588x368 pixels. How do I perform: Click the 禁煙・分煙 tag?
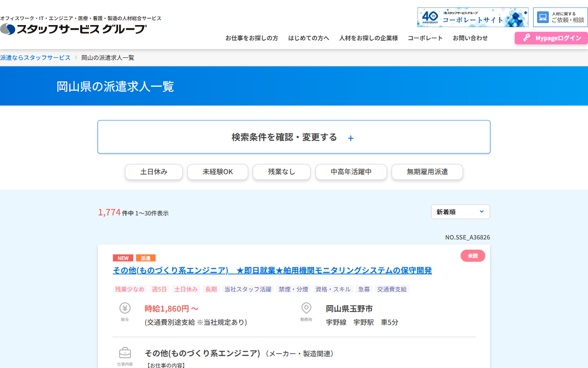coord(294,289)
